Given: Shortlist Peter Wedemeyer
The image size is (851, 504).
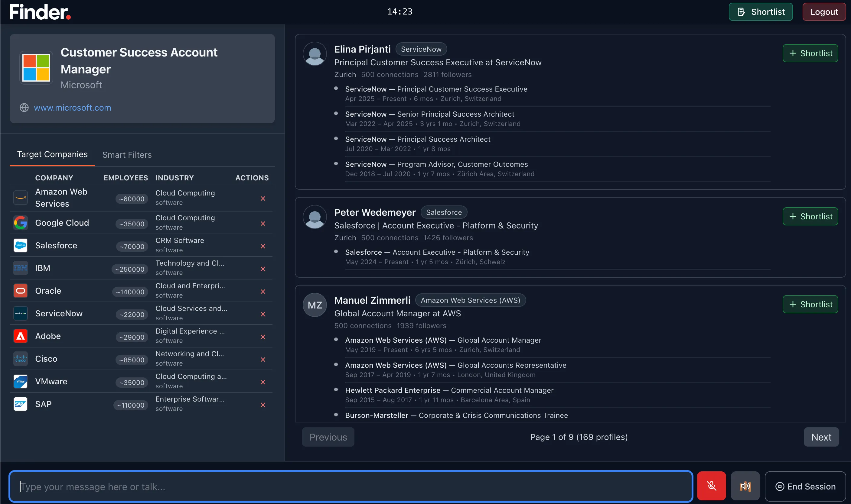Looking at the screenshot, I should coord(810,216).
